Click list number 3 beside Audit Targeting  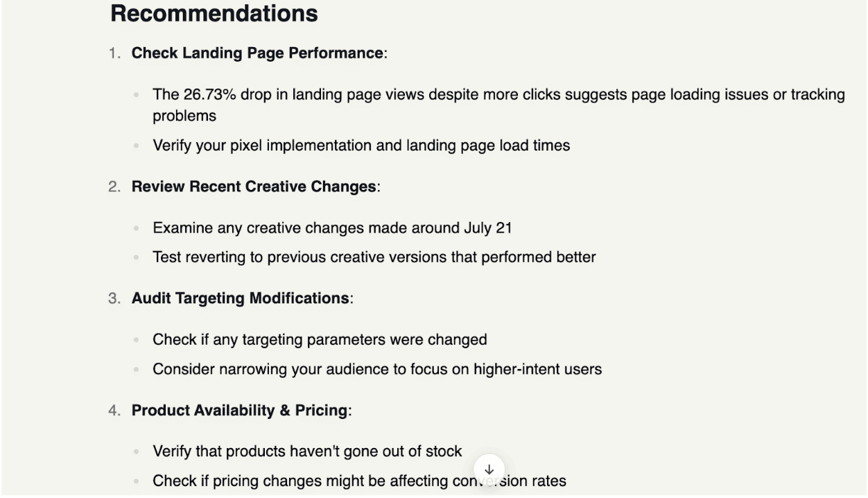(x=115, y=298)
